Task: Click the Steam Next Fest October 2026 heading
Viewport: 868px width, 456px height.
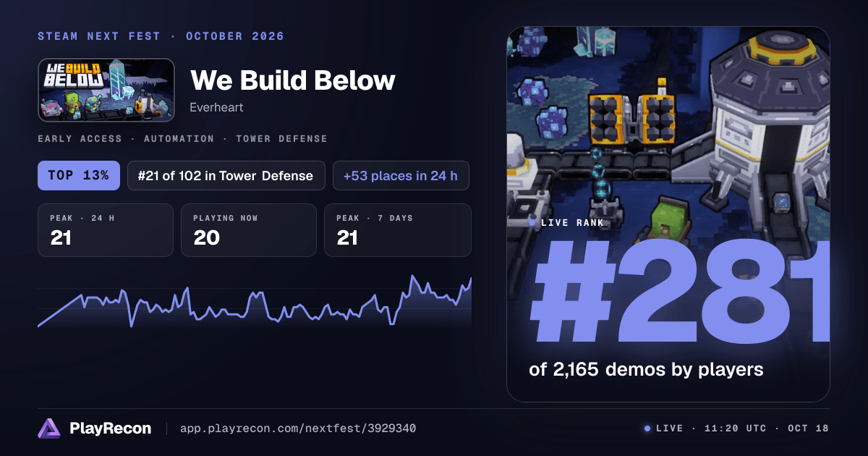Action: [x=161, y=36]
